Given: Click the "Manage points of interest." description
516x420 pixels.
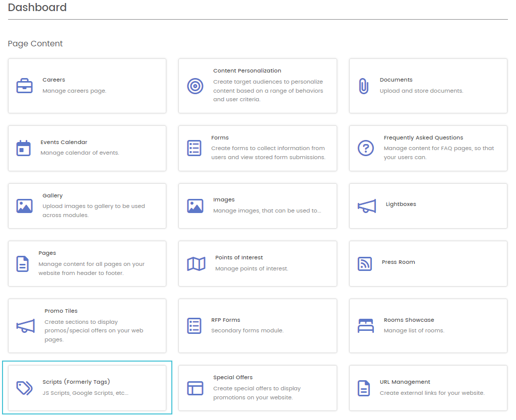Looking at the screenshot, I should 251,269.
